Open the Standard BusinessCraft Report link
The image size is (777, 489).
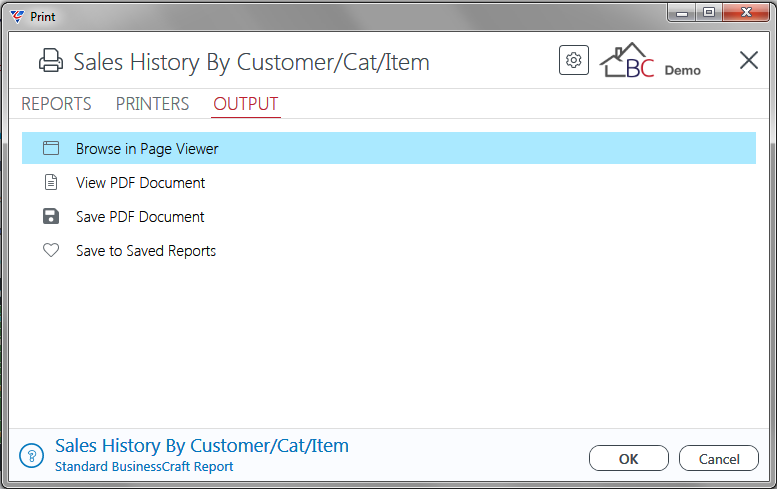pos(144,467)
